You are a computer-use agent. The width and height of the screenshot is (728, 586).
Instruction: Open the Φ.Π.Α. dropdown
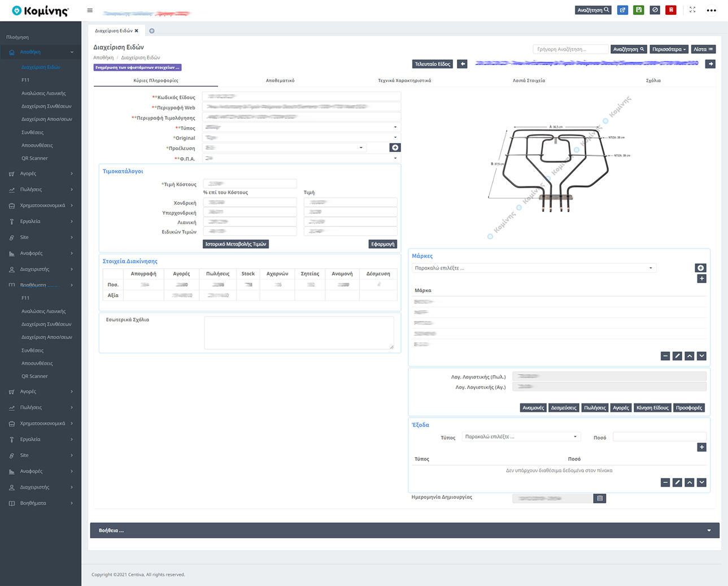point(302,158)
